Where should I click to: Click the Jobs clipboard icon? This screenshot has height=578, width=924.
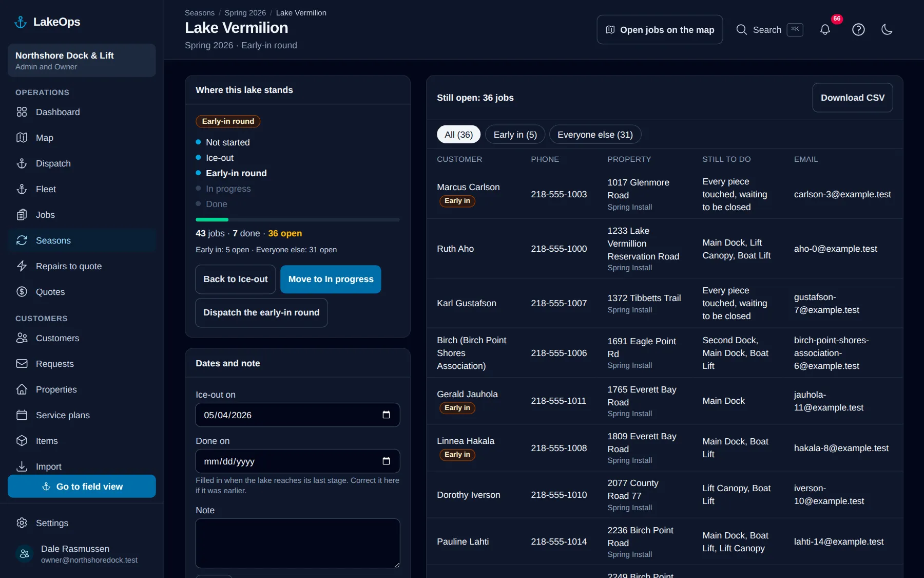coord(22,215)
